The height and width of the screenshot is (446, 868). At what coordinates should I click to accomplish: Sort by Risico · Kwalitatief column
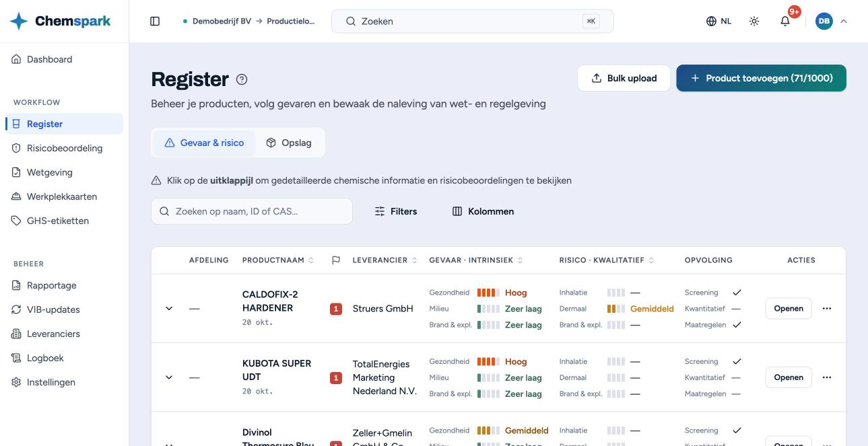[607, 260]
